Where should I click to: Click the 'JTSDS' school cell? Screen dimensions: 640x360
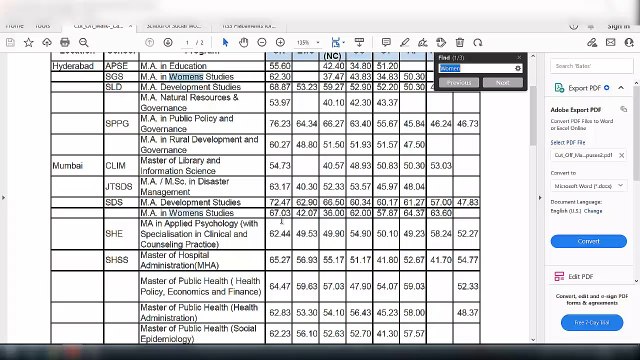point(121,187)
